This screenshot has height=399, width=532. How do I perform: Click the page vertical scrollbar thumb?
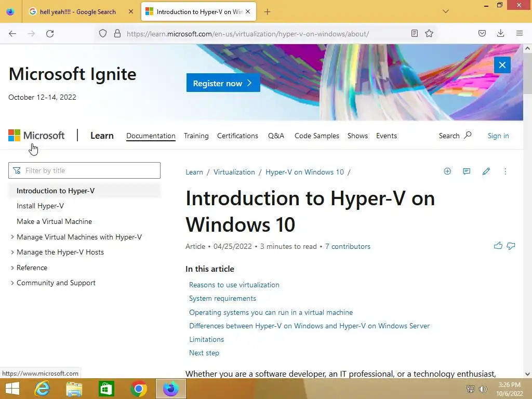(527, 74)
